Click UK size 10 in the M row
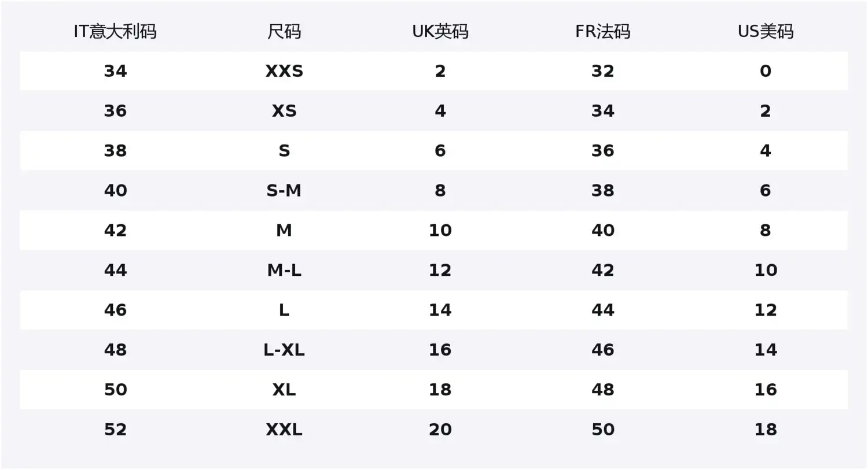 pos(440,231)
